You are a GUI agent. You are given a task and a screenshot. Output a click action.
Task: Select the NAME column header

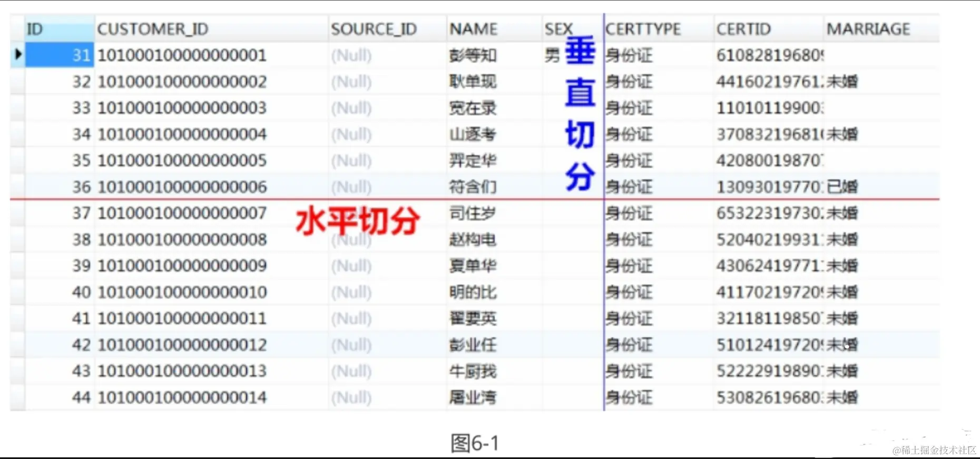point(494,29)
